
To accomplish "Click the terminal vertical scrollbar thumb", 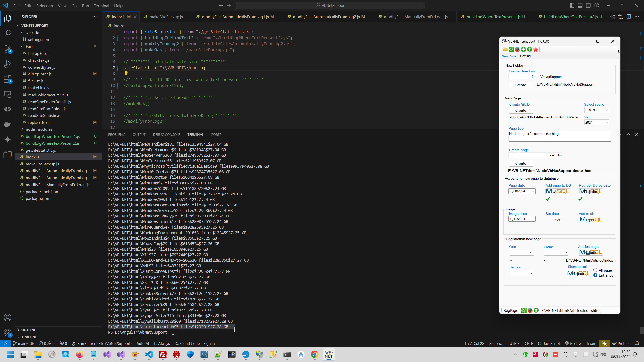I will point(642,330).
